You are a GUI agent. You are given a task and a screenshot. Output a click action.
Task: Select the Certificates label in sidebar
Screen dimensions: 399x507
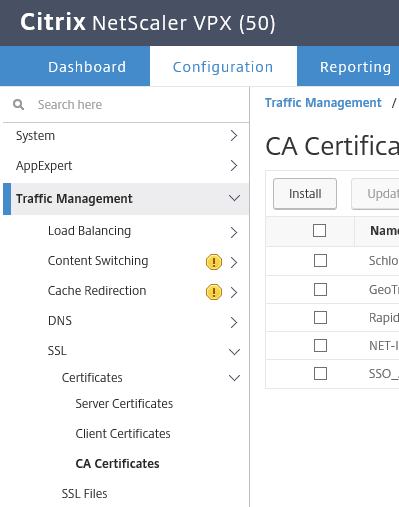92,378
